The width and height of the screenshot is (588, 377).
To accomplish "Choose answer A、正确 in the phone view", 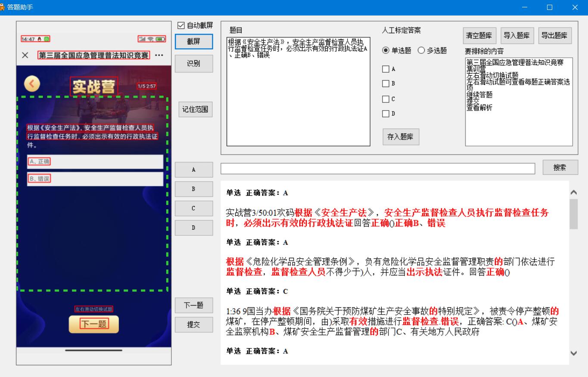I will [95, 162].
